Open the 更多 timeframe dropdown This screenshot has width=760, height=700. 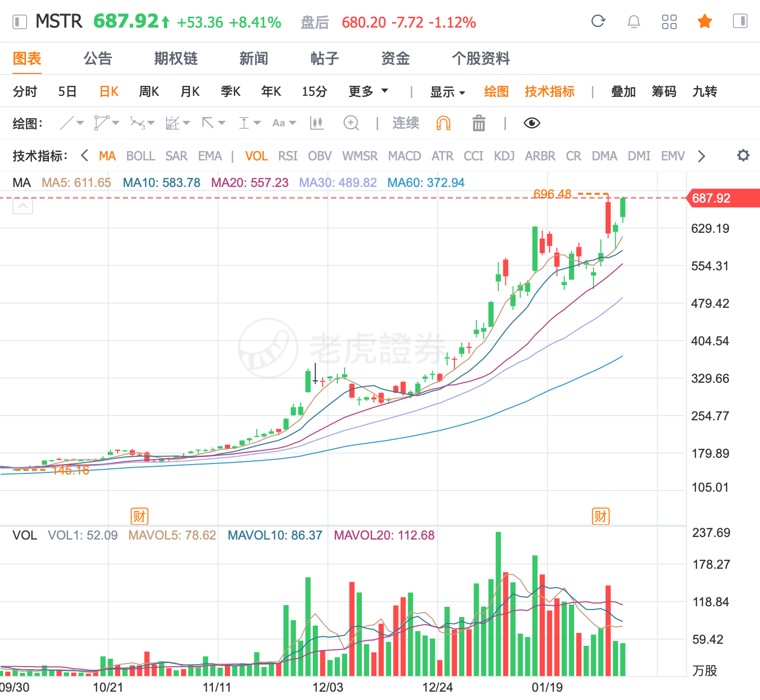point(369,91)
